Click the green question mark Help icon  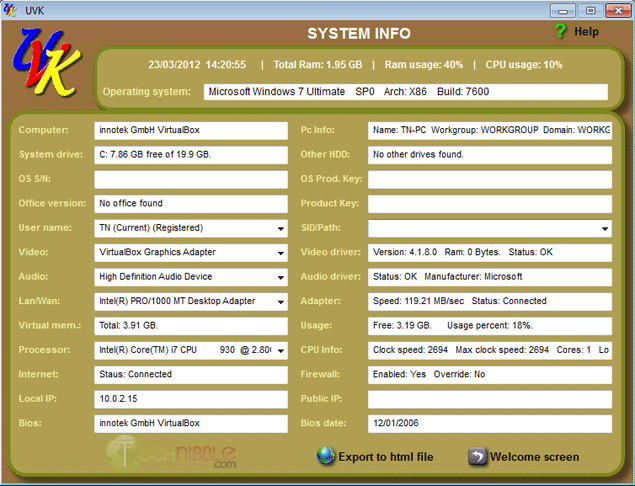[x=560, y=31]
